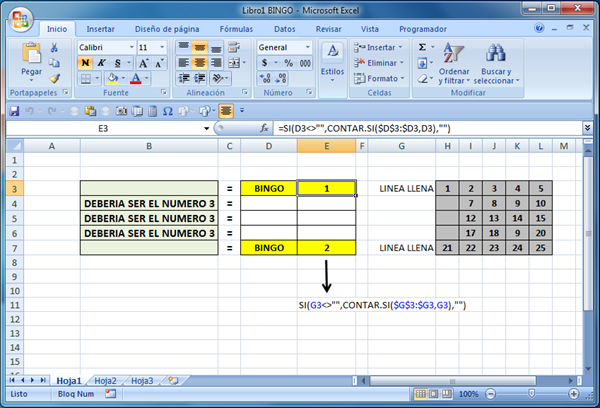Open the General number format dropdown
Screen dimensions: 600x408
coord(307,47)
